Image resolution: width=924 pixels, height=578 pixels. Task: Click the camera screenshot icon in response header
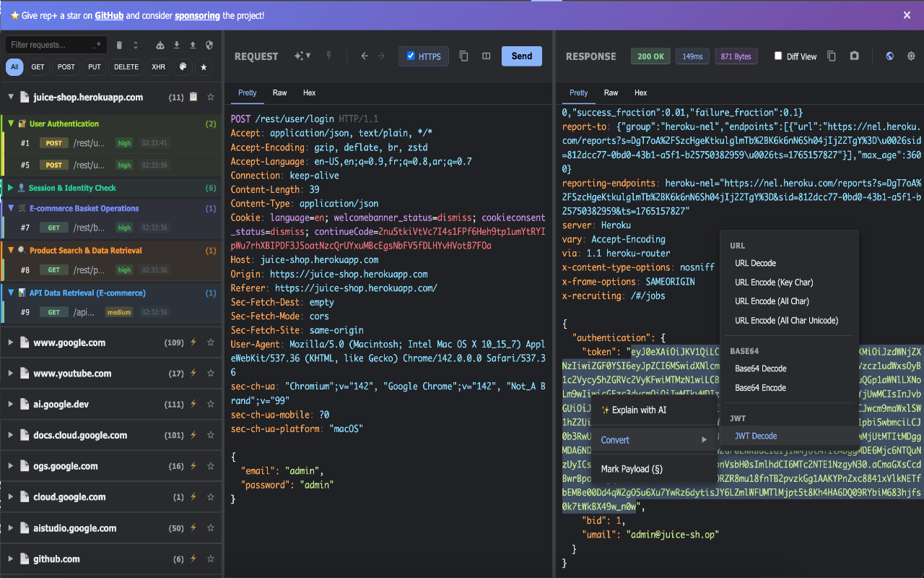pos(854,56)
